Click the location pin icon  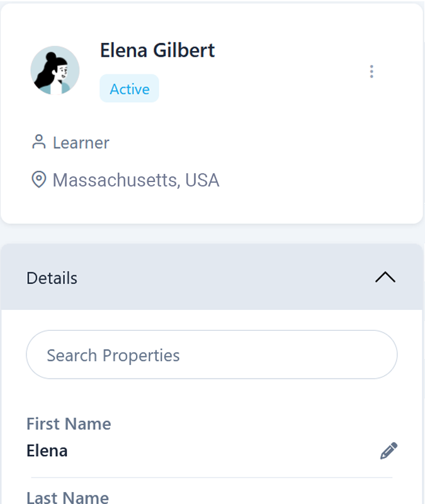(x=39, y=180)
